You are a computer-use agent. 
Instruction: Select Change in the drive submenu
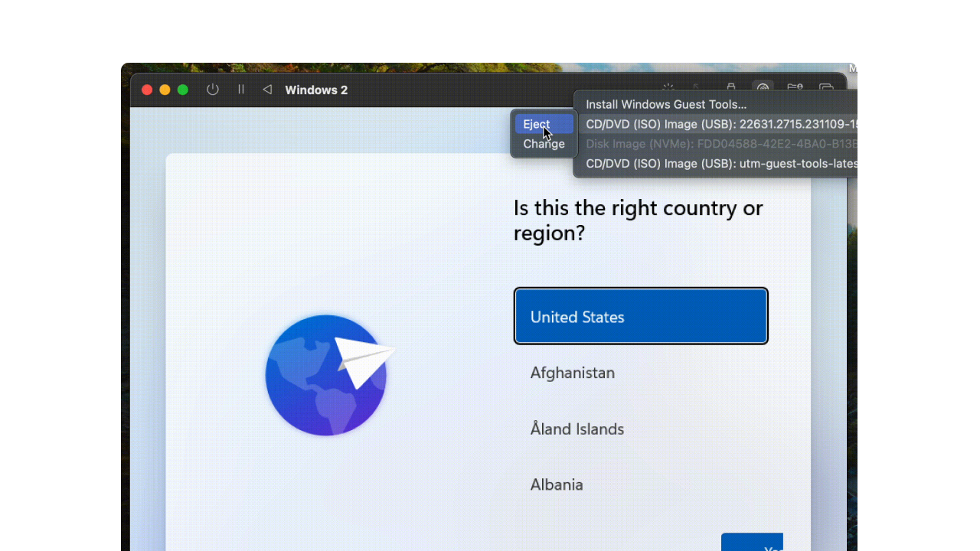pos(544,144)
